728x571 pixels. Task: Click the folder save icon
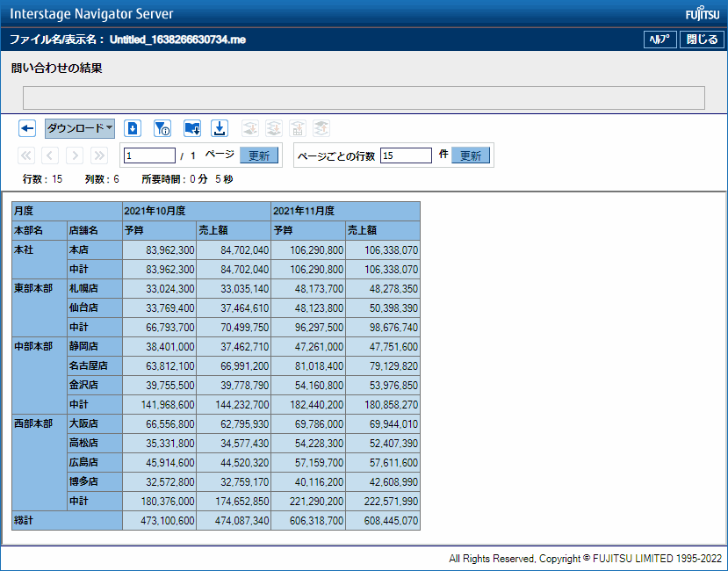pos(192,128)
